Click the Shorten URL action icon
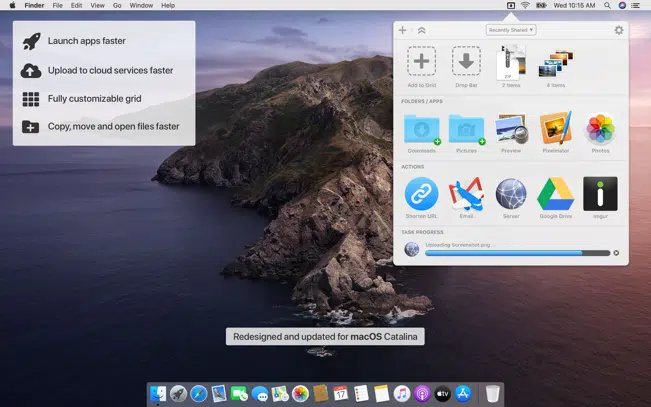This screenshot has width=651, height=407. (x=421, y=194)
